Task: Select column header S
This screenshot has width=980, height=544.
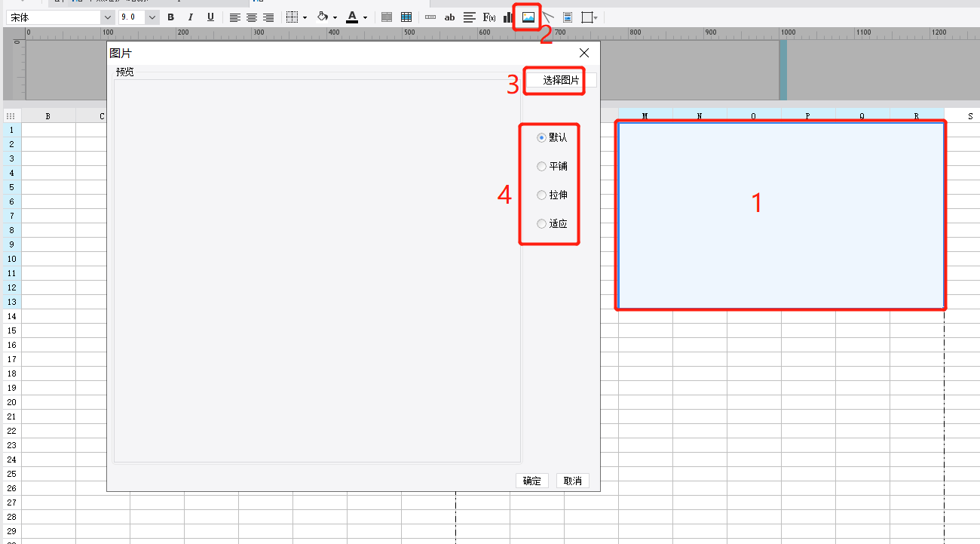Action: point(963,116)
